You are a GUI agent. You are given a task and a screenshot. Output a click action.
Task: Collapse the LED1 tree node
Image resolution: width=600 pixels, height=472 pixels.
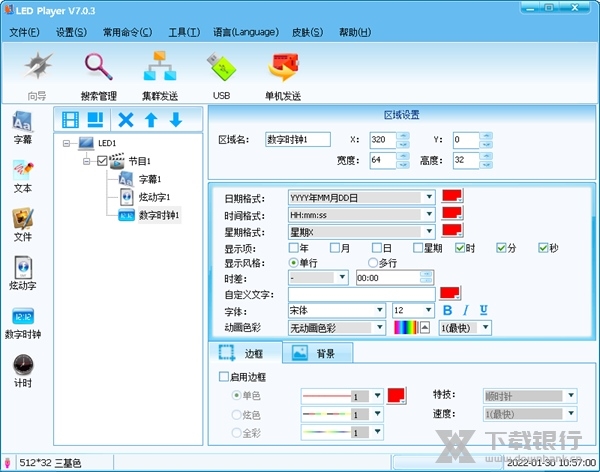(67, 143)
